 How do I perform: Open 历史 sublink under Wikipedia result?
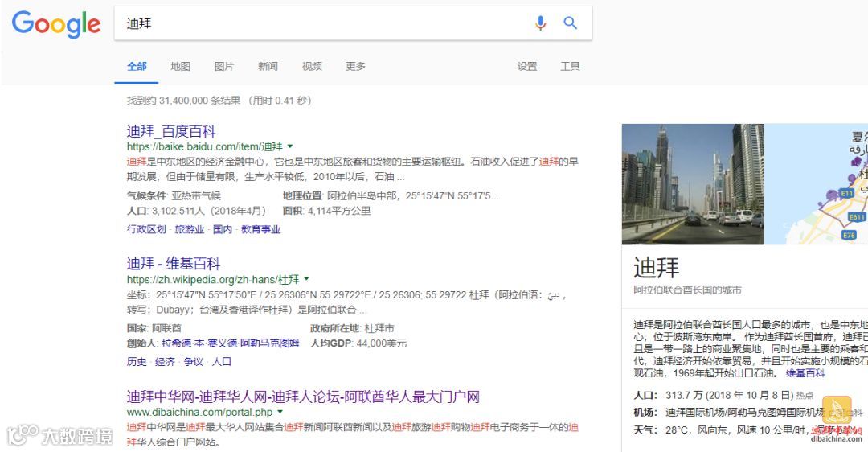(137, 362)
